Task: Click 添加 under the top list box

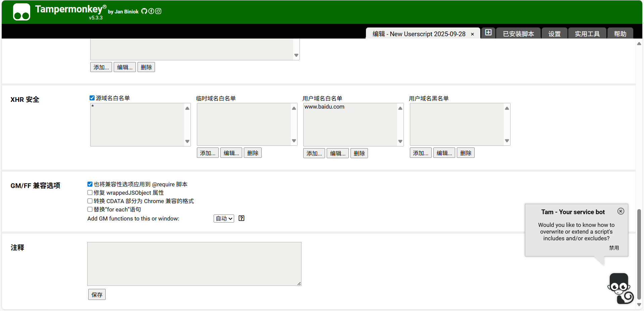Action: [x=101, y=67]
